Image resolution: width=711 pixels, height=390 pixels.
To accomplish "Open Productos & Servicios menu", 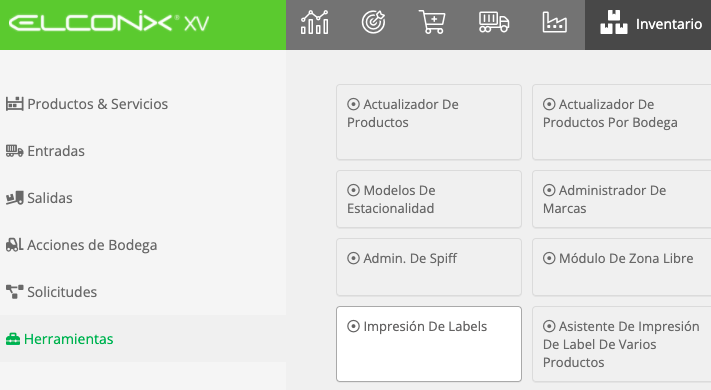I will point(87,104).
